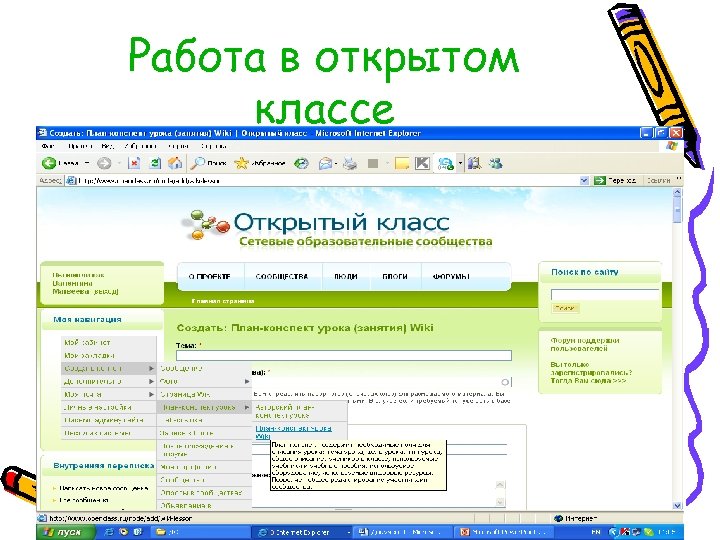Image resolution: width=720 pixels, height=540 pixels.
Task: Open the Файл menu in the browser
Action: [x=48, y=146]
